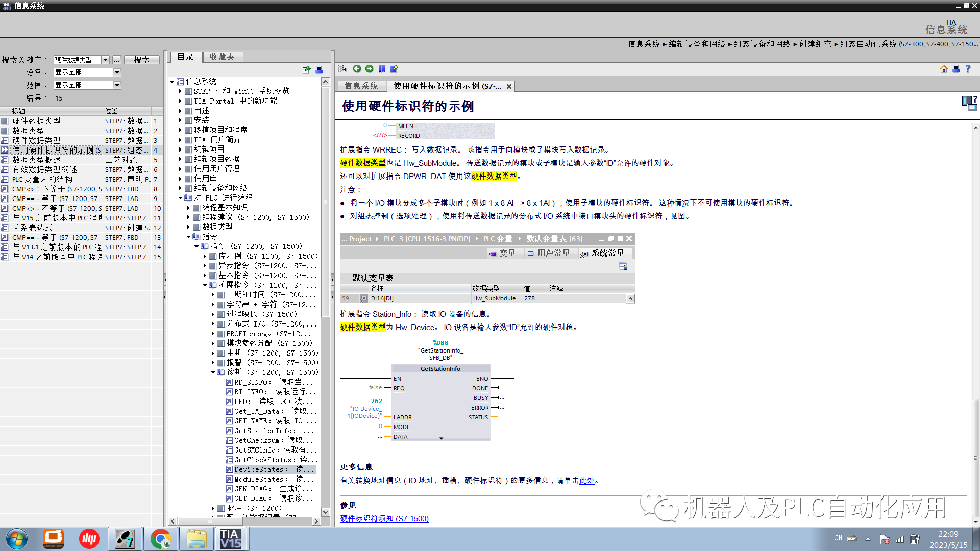
Task: Click the network signal tray icon
Action: click(x=900, y=539)
